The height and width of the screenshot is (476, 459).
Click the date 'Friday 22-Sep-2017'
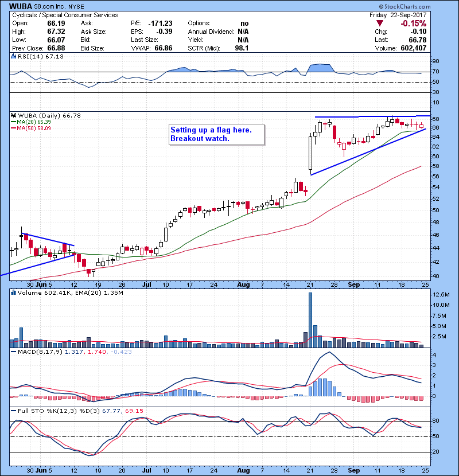point(398,15)
